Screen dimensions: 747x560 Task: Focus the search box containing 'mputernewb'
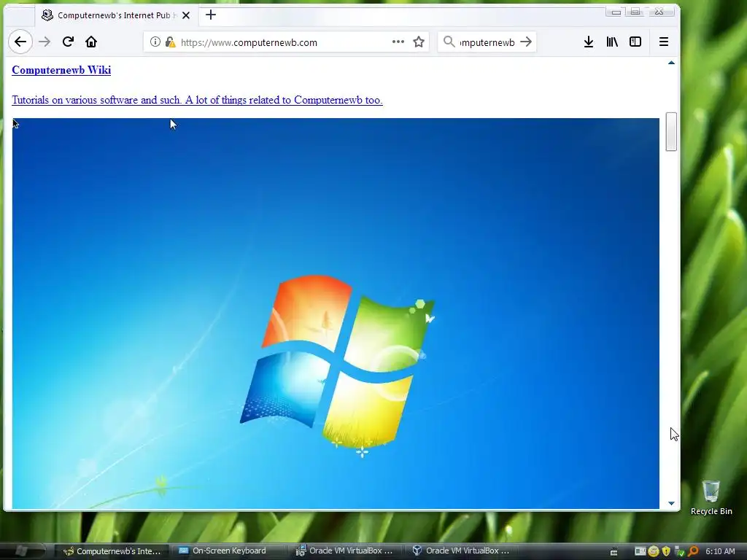(487, 42)
